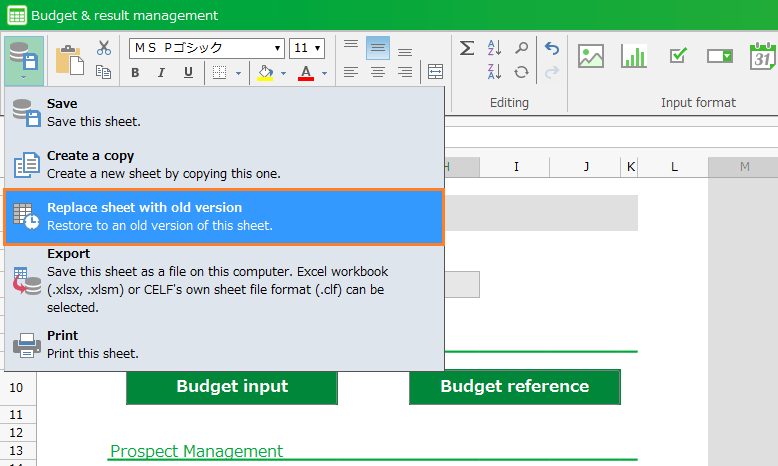Click the Undo arrow icon
Screen dimensions: 778x466
pyautogui.click(x=552, y=48)
